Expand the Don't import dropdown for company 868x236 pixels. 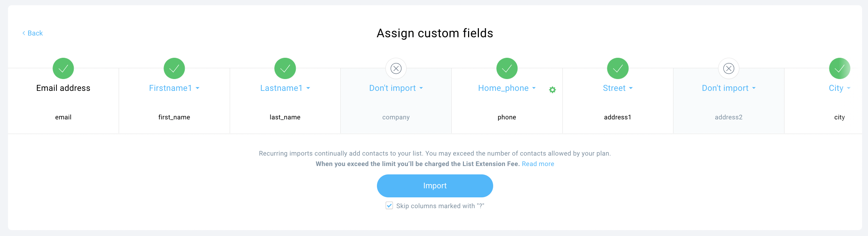pyautogui.click(x=396, y=88)
